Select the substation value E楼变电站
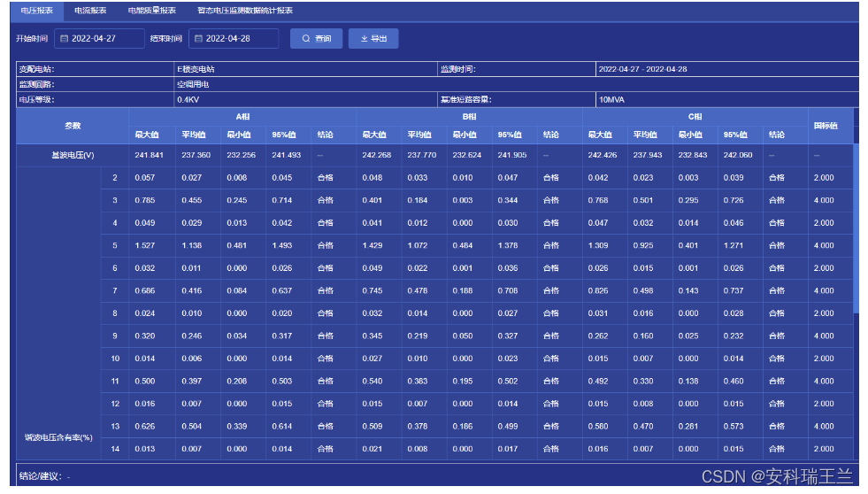 pyautogui.click(x=196, y=69)
